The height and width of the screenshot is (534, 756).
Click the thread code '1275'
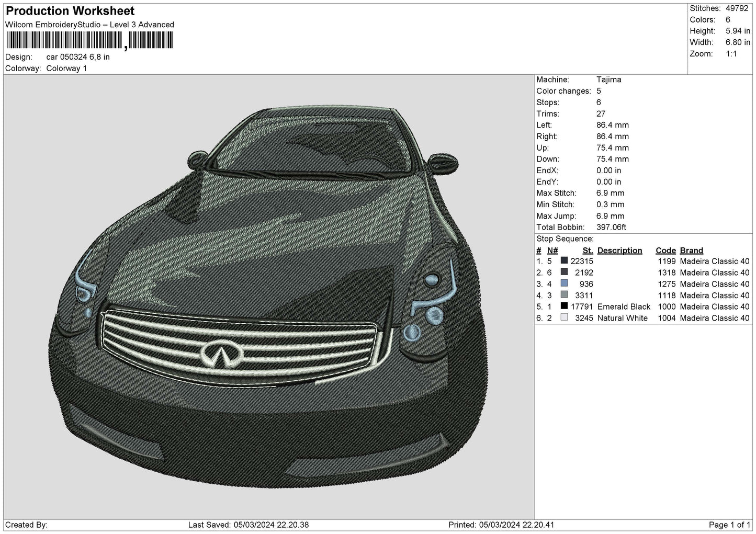[667, 284]
